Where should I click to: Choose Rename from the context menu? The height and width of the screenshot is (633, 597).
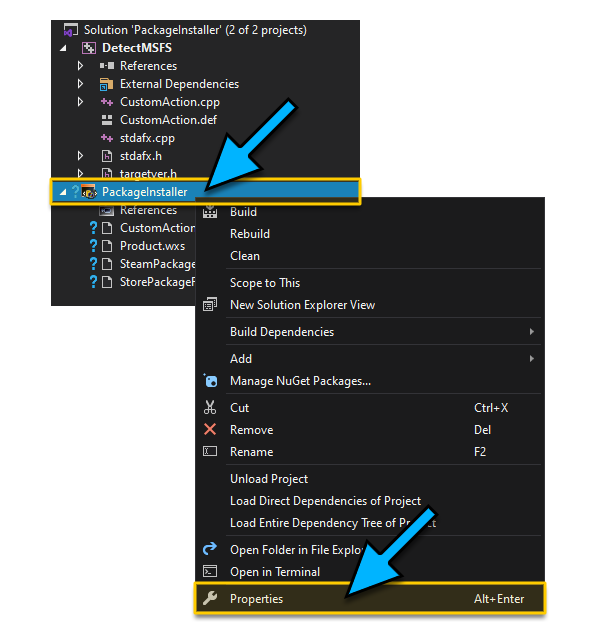[251, 452]
